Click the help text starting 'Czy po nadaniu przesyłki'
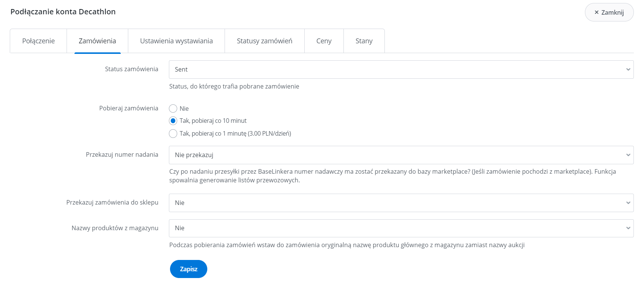This screenshot has height=298, width=644. (x=392, y=176)
